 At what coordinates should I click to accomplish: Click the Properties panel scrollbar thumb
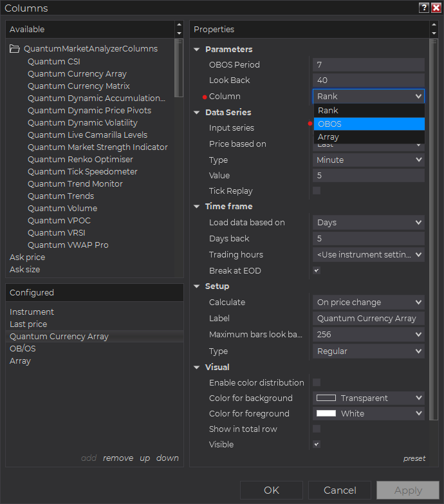click(x=434, y=230)
